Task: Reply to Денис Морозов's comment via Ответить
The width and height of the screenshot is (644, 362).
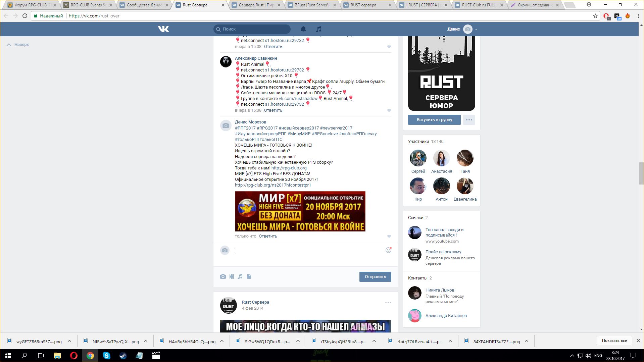Action: [x=268, y=236]
